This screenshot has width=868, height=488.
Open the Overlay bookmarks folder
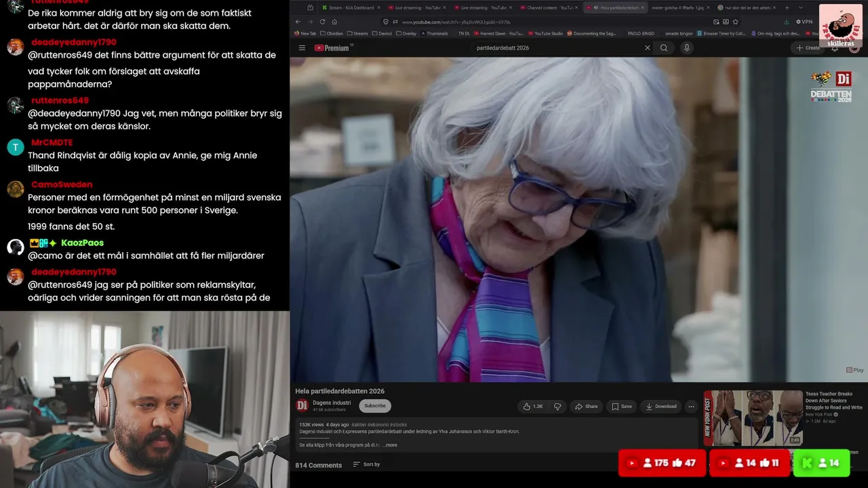[406, 33]
